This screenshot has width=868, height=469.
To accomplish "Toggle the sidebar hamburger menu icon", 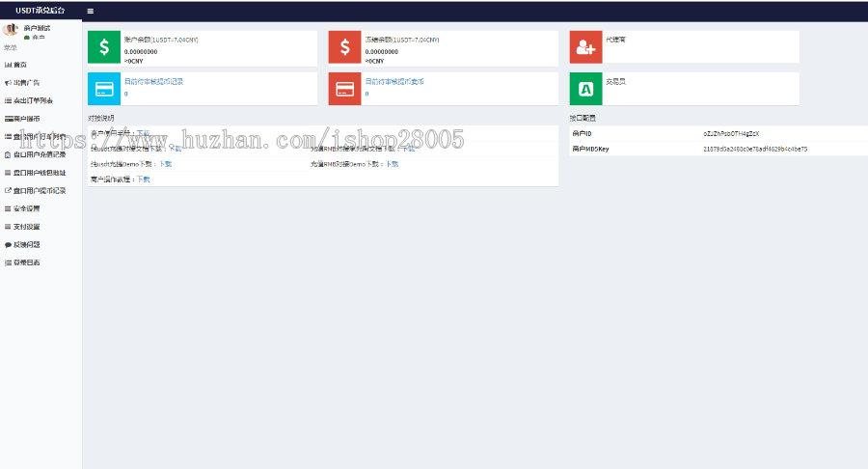I will click(91, 11).
